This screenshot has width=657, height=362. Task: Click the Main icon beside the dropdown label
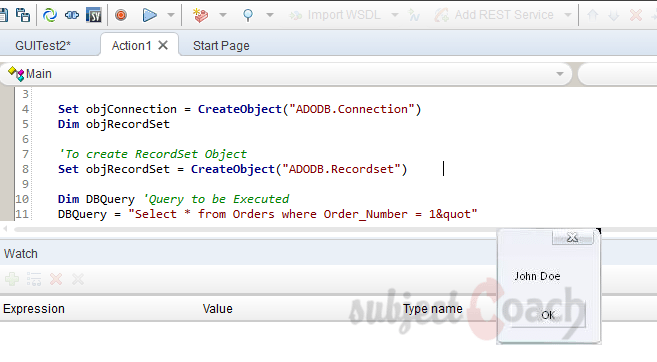(x=16, y=74)
